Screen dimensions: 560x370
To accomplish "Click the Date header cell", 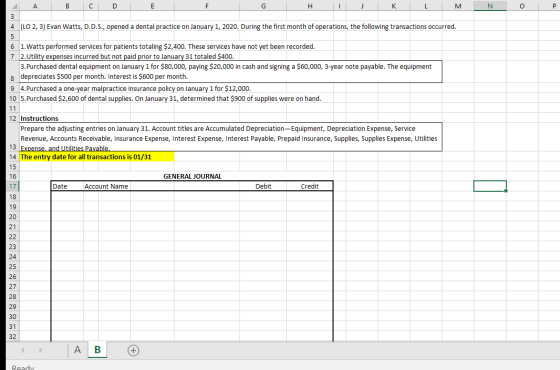I will point(68,186).
